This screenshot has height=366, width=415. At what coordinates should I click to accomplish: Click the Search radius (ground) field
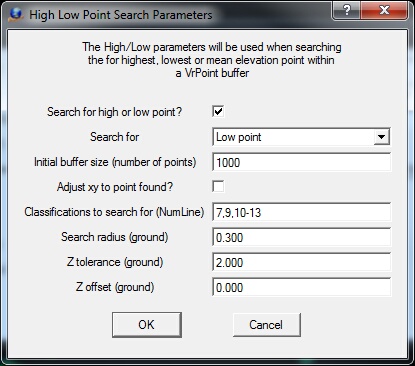tap(301, 237)
